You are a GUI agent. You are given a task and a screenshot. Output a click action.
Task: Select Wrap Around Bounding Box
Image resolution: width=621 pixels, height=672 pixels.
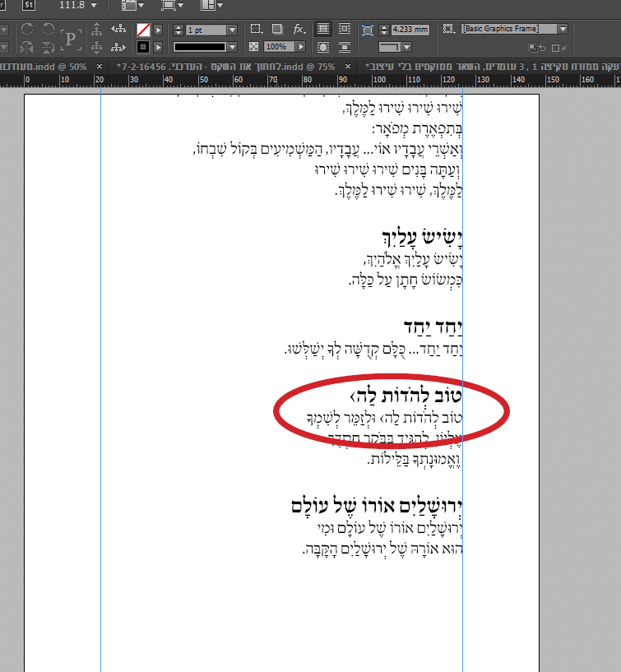pyautogui.click(x=345, y=29)
